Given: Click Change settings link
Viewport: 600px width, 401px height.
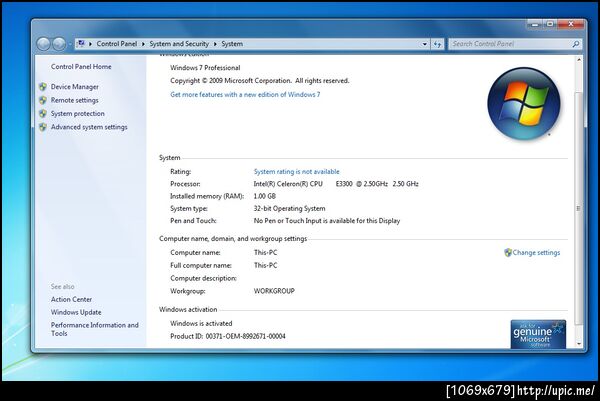Looking at the screenshot, I should [x=536, y=253].
